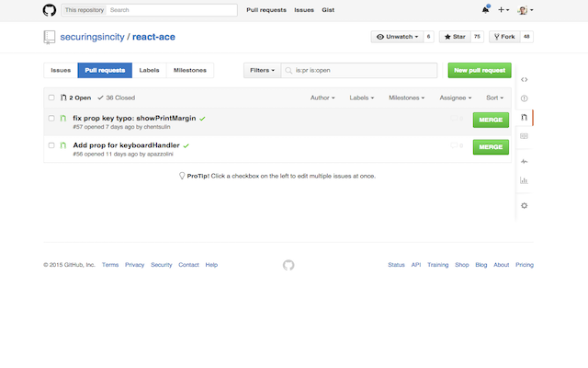Expand the Filters dropdown
The image size is (588, 368).
click(x=262, y=70)
